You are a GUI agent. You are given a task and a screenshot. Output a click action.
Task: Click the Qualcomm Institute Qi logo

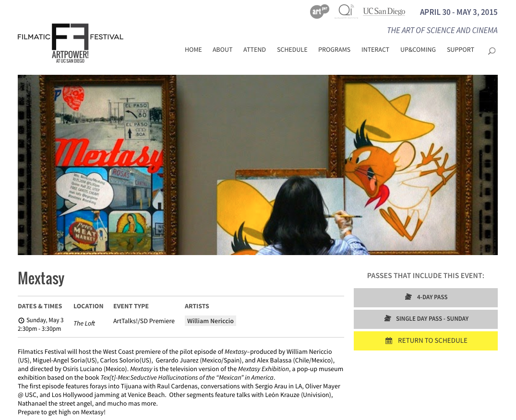[346, 11]
